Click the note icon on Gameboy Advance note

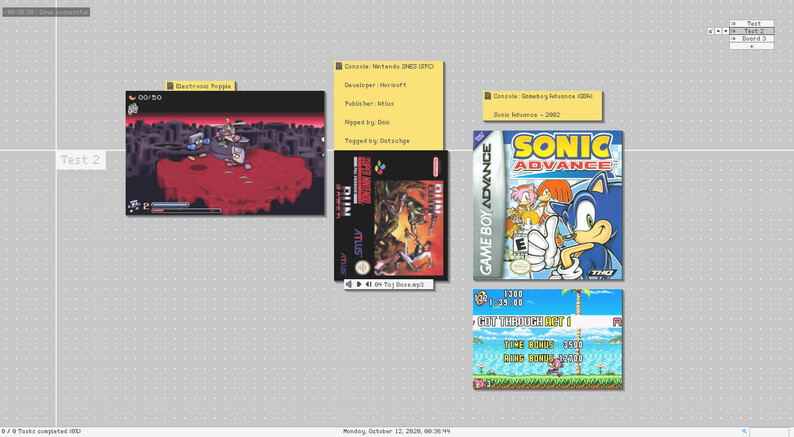tap(488, 96)
